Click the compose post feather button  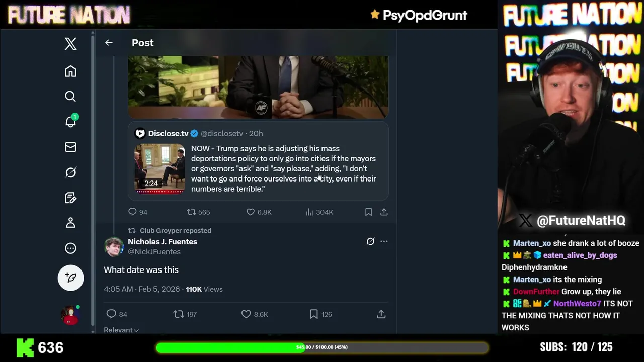70,278
